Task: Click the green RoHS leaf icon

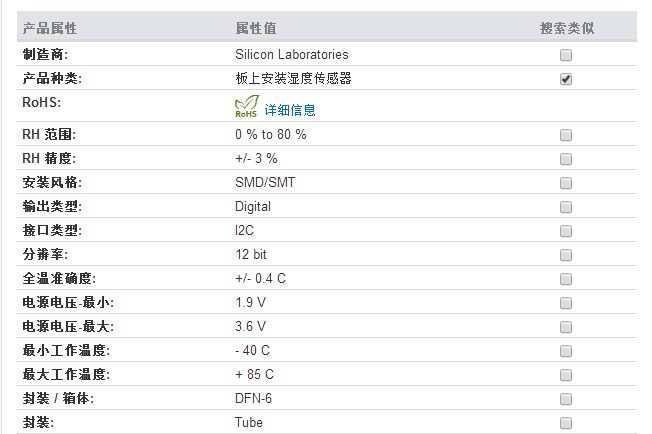Action: (x=247, y=106)
